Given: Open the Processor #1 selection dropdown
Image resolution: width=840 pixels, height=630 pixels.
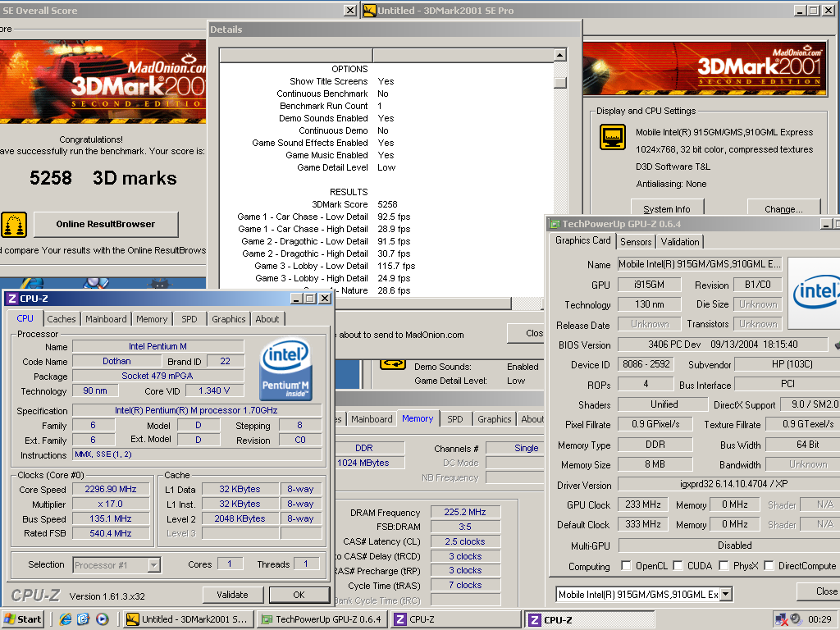Looking at the screenshot, I should click(153, 564).
